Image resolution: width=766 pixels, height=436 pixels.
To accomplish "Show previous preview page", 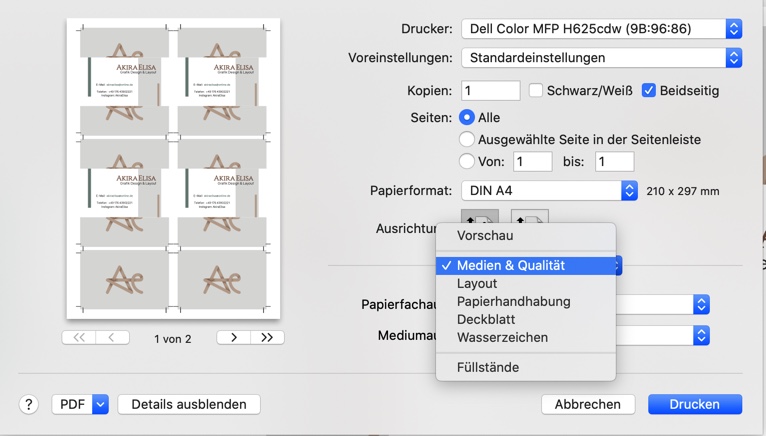I will pos(112,338).
